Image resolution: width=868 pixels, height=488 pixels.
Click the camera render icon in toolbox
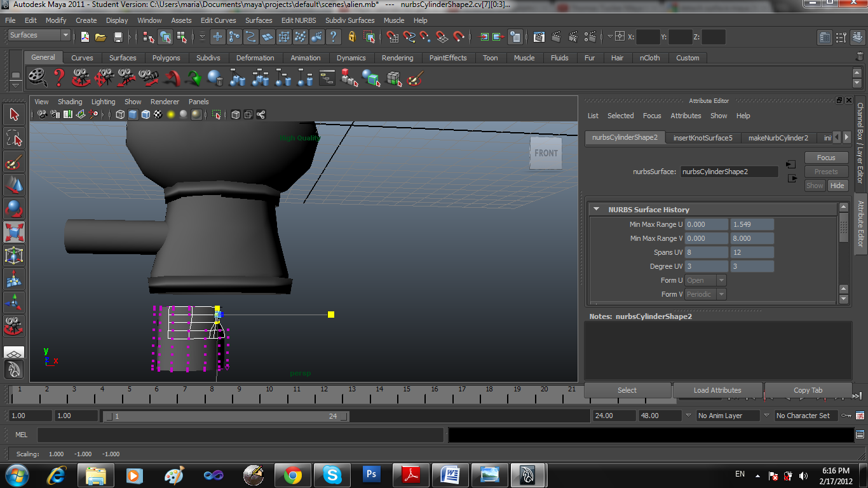(x=14, y=327)
